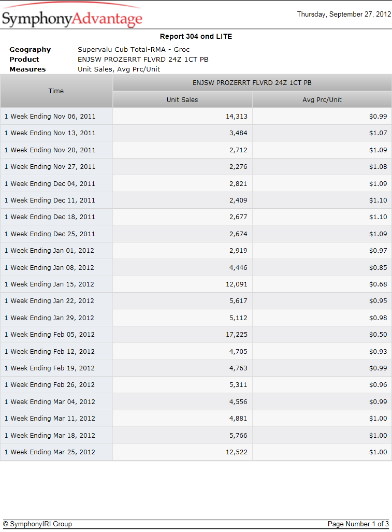Select unit sales value 14,313
This screenshot has height=532, width=392.
(x=237, y=117)
